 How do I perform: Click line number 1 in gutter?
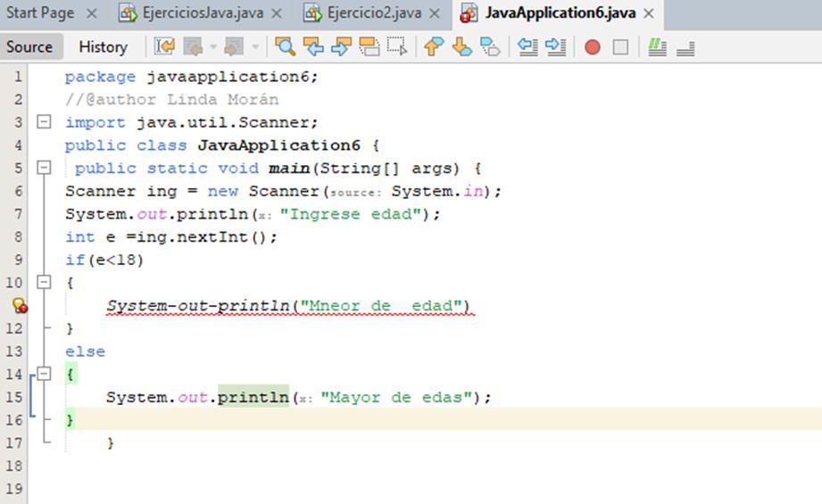18,77
